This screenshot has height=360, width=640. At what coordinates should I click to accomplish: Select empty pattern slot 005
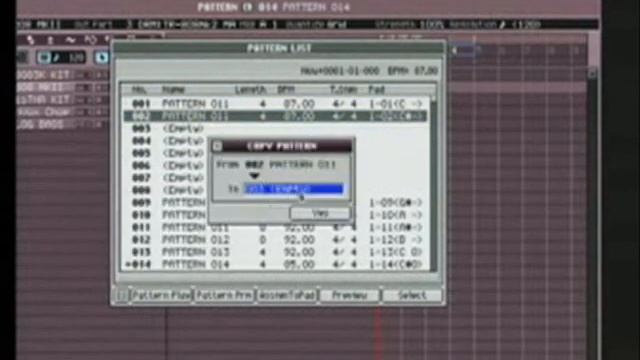[x=167, y=153]
